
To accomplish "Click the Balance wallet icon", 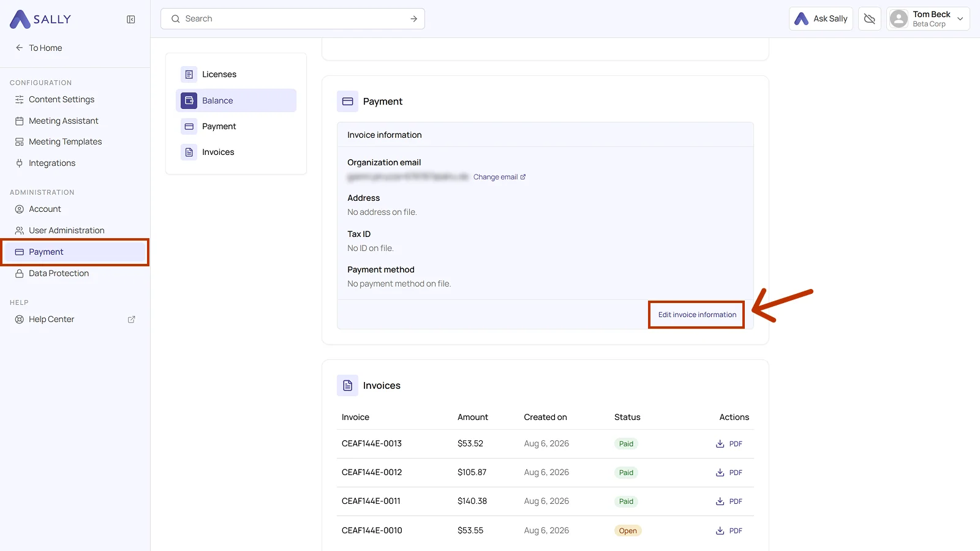I will click(x=189, y=100).
